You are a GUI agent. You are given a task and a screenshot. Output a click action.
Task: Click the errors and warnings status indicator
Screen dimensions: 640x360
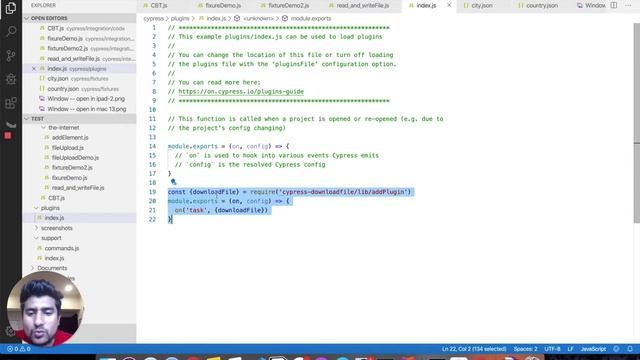pos(19,349)
